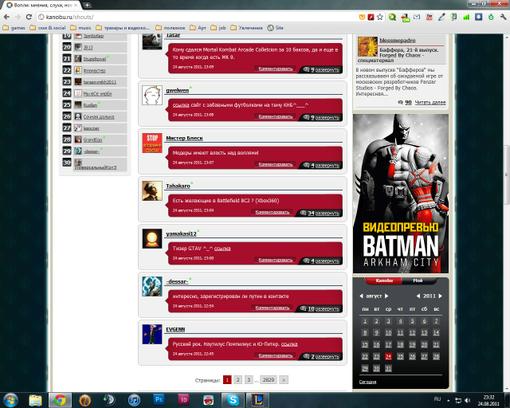Comment on gwelwen's shout
The image size is (510, 408).
276,117
